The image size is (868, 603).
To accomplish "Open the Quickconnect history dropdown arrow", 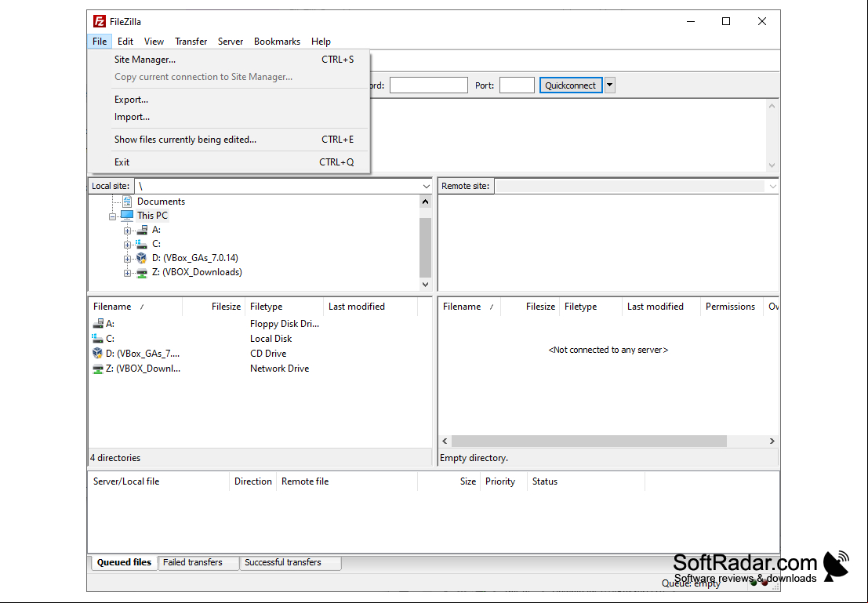I will click(x=609, y=85).
